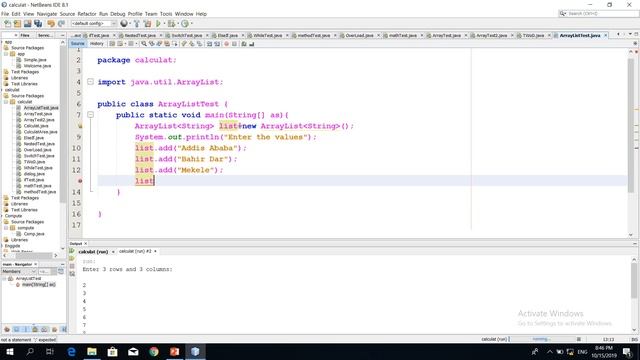The image size is (640, 360).
Task: Click the error breakpoint glyph on line 13
Action: pyautogui.click(x=80, y=181)
